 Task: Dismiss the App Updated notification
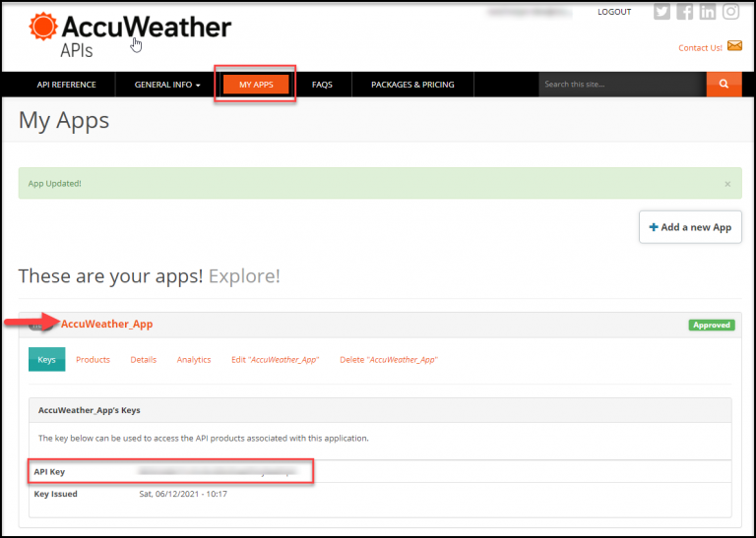(x=727, y=184)
